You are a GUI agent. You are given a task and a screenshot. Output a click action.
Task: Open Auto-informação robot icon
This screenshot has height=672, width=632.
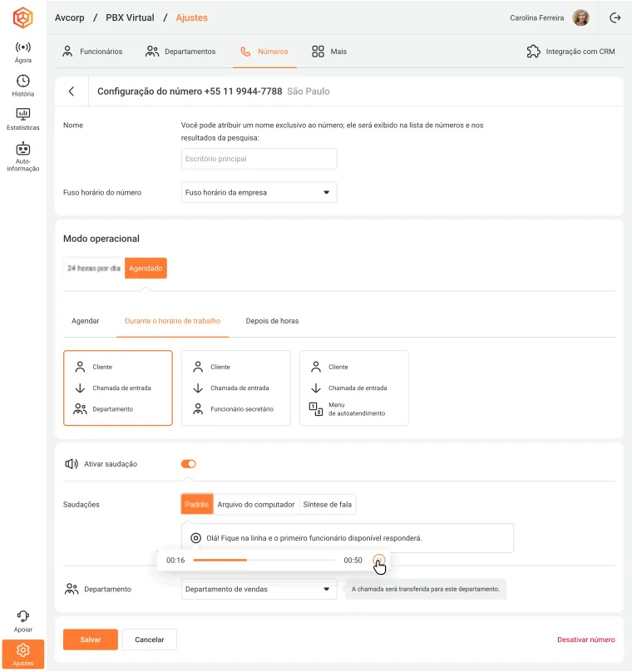(x=23, y=148)
